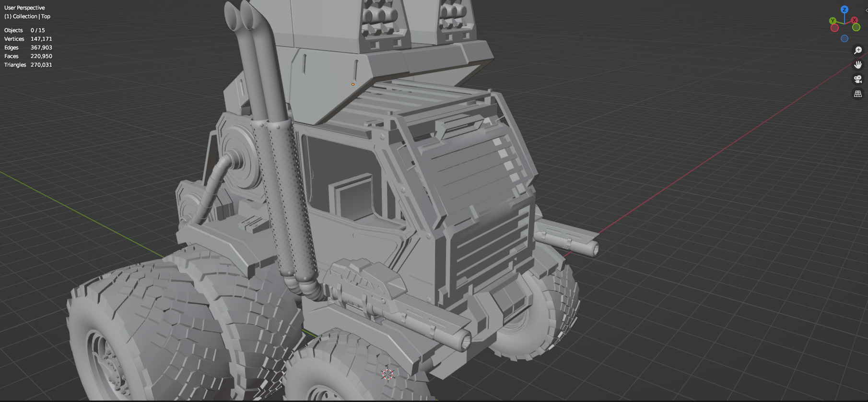Toggle perspective/orthographic grid icon
The width and height of the screenshot is (868, 402).
tap(858, 94)
